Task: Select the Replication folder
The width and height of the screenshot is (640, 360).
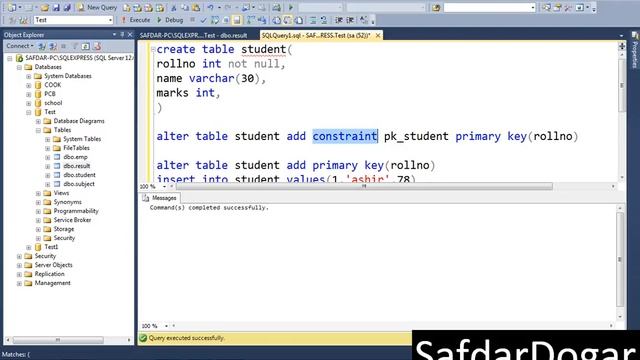Action: (49, 273)
